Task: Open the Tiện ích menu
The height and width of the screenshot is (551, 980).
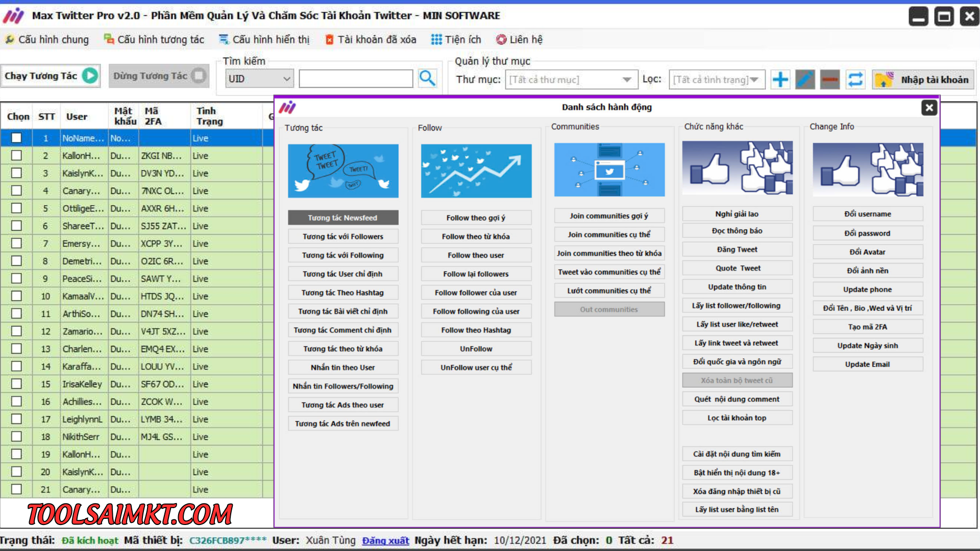Action: pos(456,39)
